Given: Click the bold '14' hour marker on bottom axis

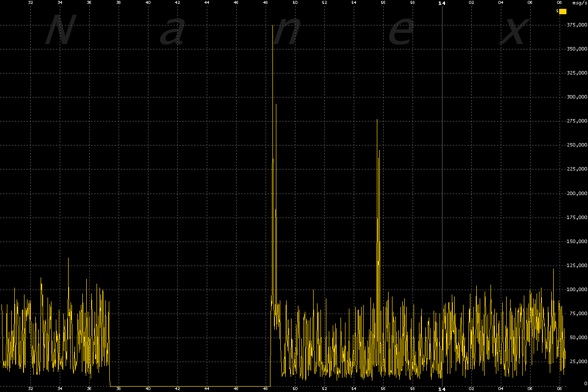Looking at the screenshot, I should pyautogui.click(x=442, y=389).
